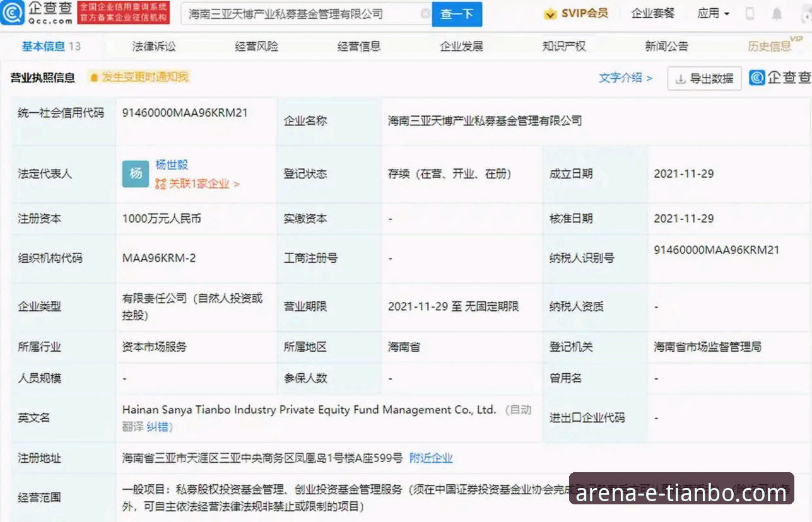
Task: Switch to the 基本信息 tab
Action: 51,46
